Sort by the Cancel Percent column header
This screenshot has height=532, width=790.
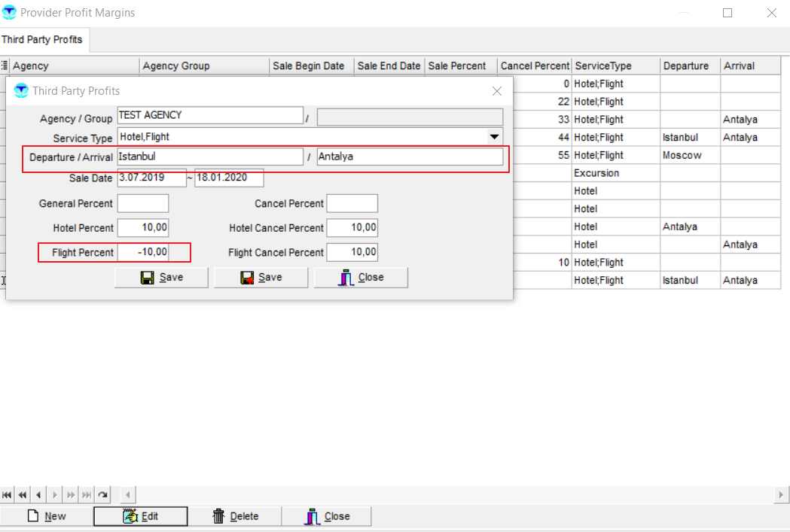click(535, 66)
